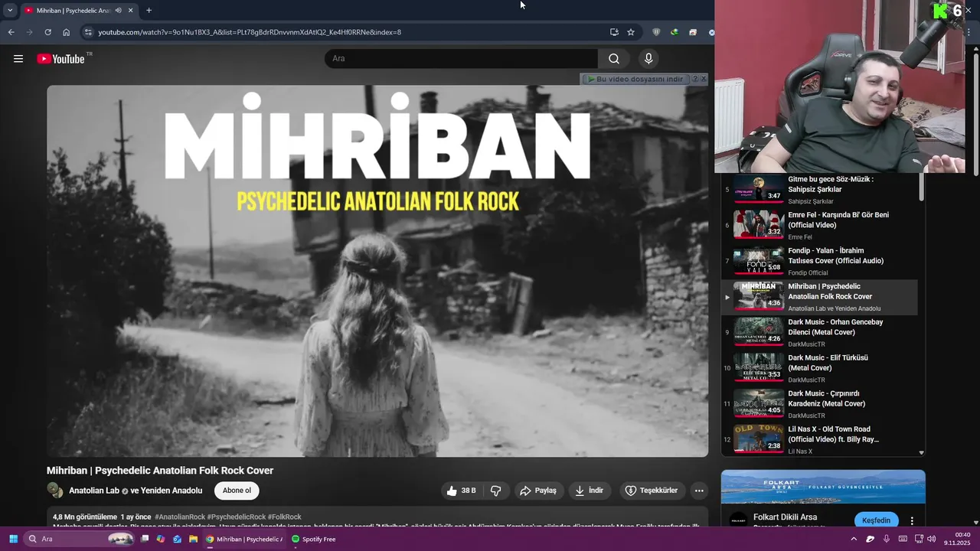Click the YouTube search magnifier button
The width and height of the screenshot is (980, 551).
(x=614, y=59)
